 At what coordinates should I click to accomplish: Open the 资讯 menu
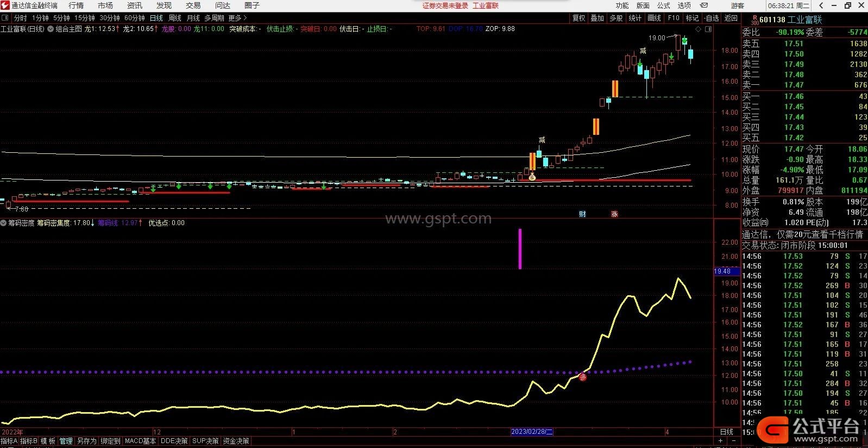(135, 5)
